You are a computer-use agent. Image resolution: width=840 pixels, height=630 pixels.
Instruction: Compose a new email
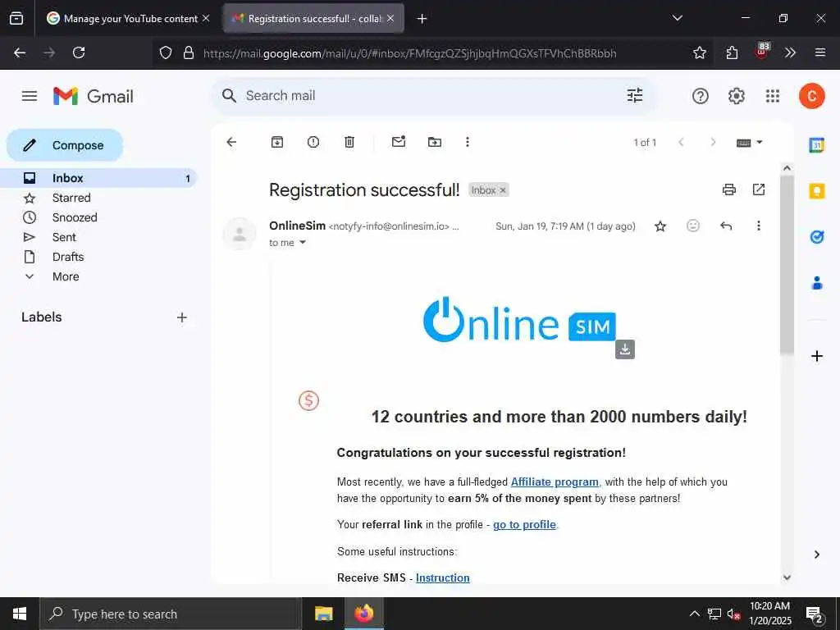65,145
